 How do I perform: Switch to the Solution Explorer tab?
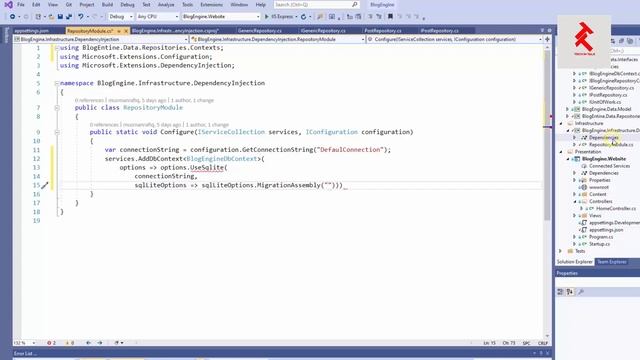575,262
